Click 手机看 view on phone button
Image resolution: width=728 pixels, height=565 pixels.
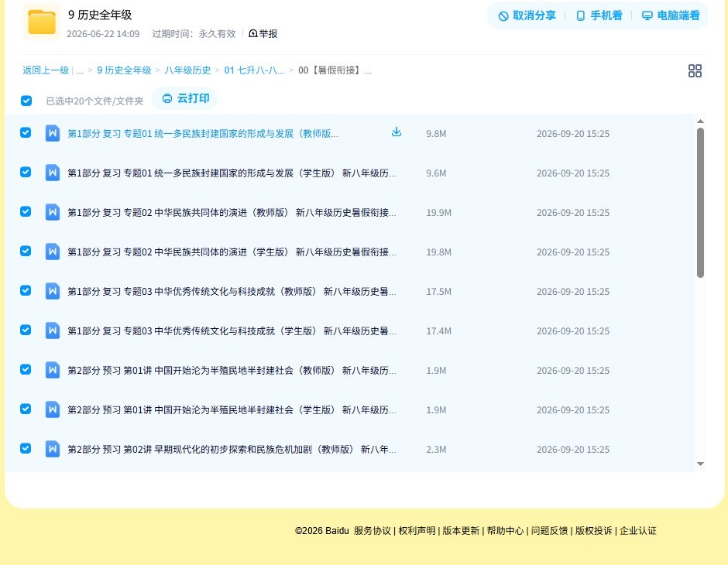(x=599, y=15)
